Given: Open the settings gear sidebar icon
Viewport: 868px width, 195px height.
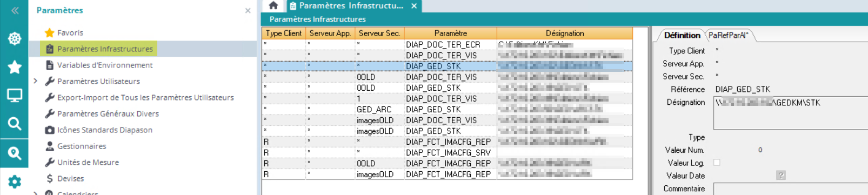Looking at the screenshot, I should [15, 181].
